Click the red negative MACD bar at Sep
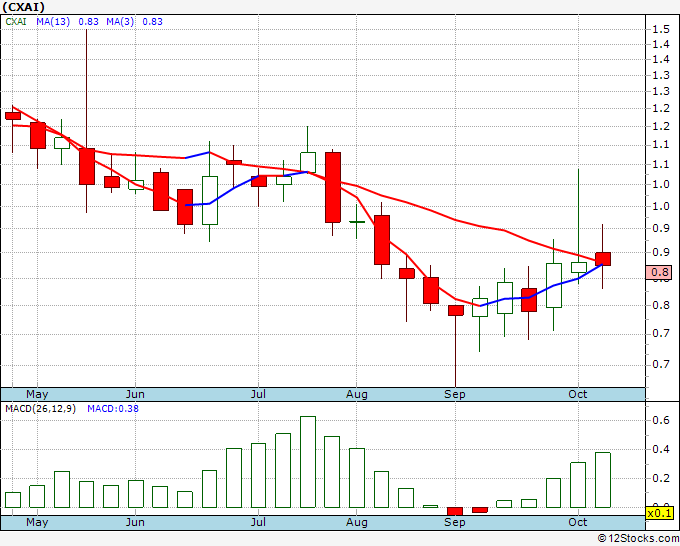The height and width of the screenshot is (546, 680). click(x=455, y=511)
